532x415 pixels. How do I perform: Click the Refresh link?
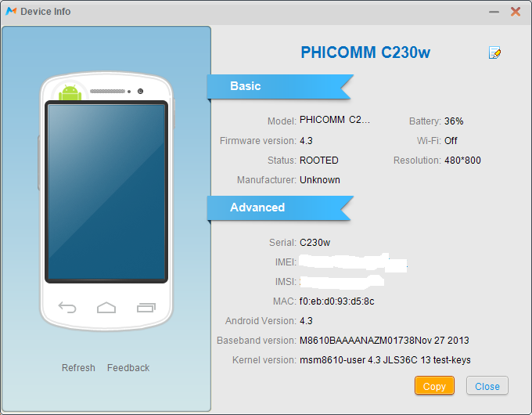point(78,368)
